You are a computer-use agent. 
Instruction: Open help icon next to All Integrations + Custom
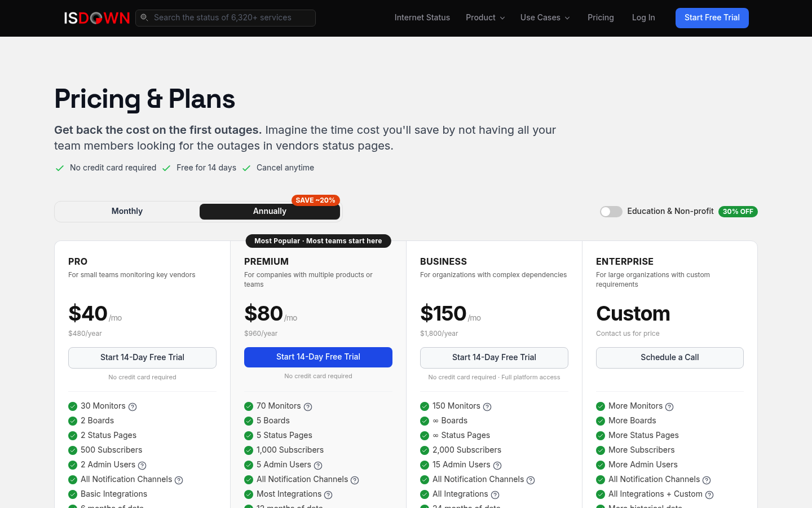click(709, 495)
